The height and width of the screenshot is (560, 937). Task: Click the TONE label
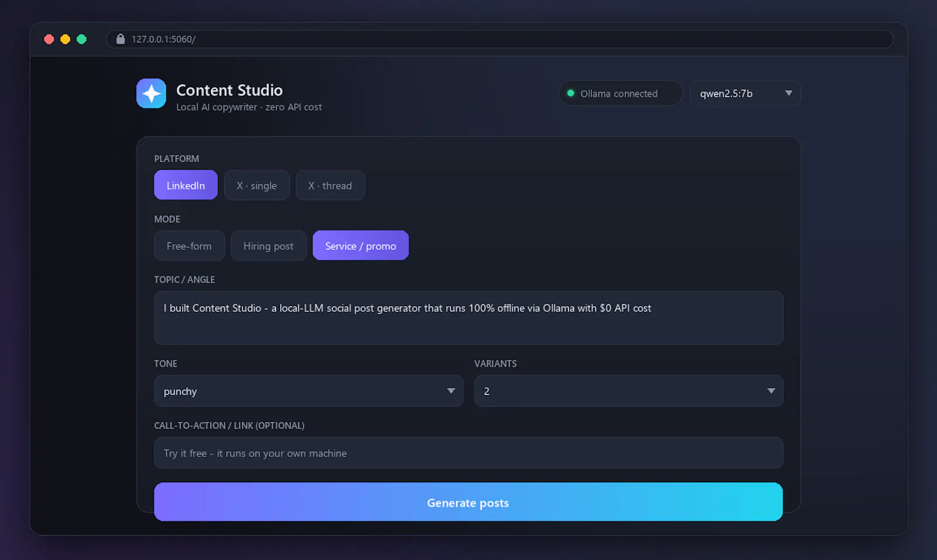(x=166, y=363)
